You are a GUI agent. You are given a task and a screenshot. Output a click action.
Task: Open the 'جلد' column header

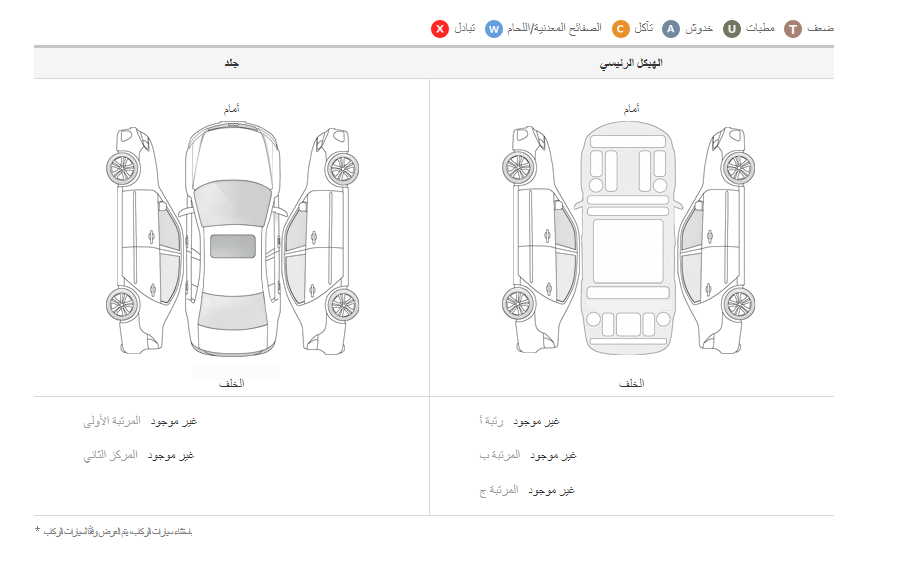tap(232, 63)
